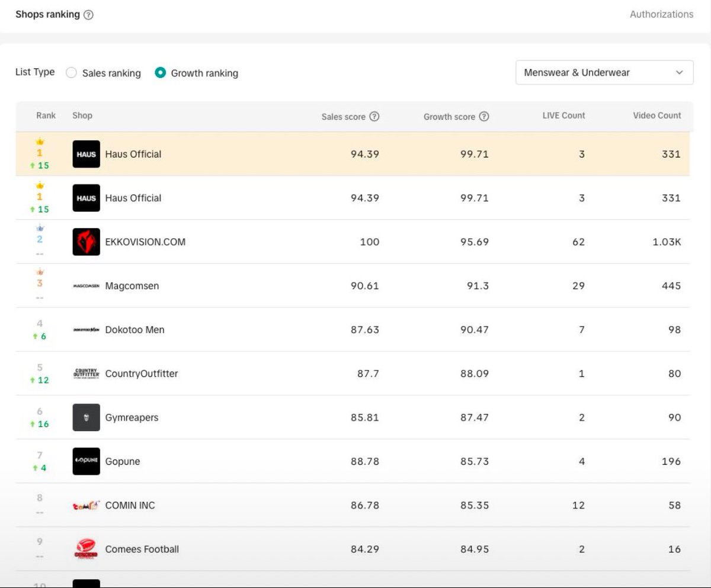Click the COMIN INC shop logo
Screen dimensions: 711x588
tap(87, 505)
